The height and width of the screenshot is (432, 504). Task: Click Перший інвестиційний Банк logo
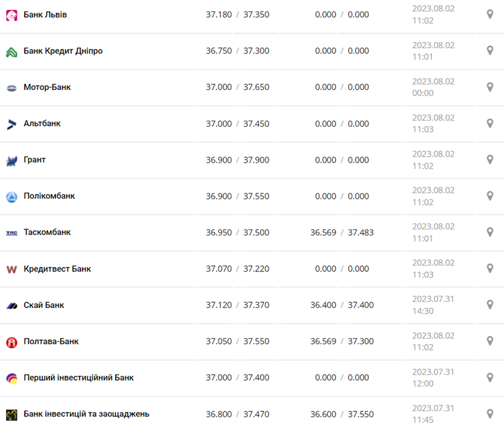(11, 378)
